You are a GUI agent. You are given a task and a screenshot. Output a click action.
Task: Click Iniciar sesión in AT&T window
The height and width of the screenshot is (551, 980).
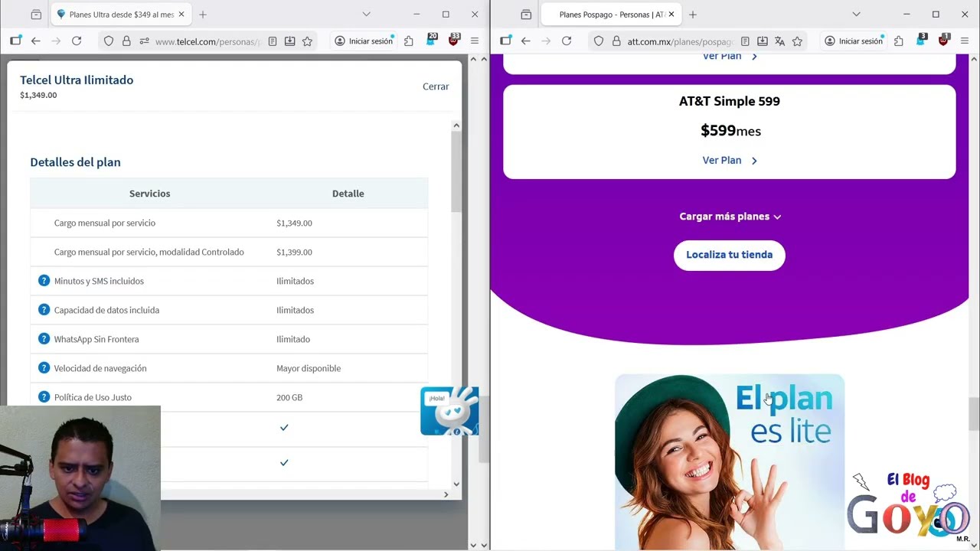click(x=854, y=41)
